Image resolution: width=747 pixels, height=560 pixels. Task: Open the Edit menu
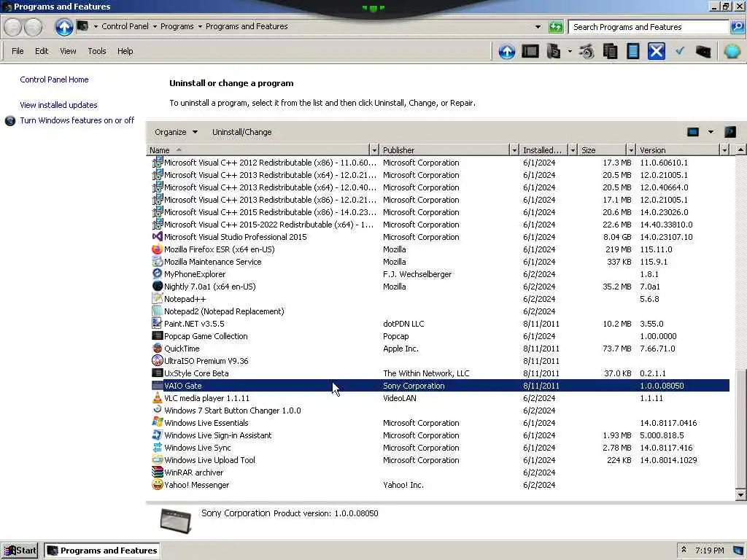point(42,51)
